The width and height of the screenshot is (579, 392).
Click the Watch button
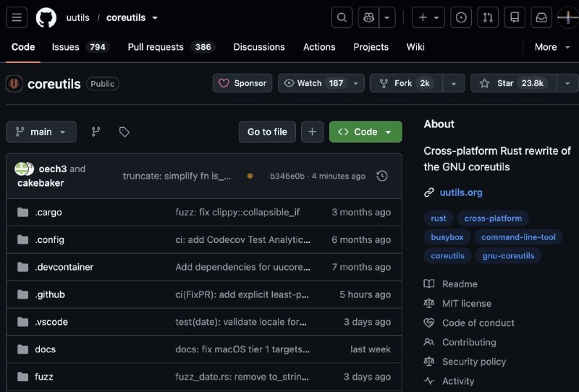[313, 83]
